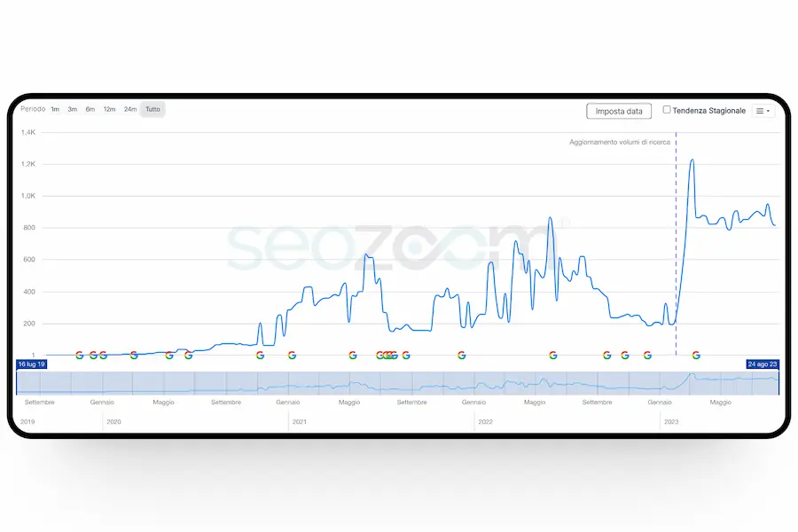Screen dimensions: 798x532
Task: Choose the 12m period range
Action: pyautogui.click(x=109, y=109)
